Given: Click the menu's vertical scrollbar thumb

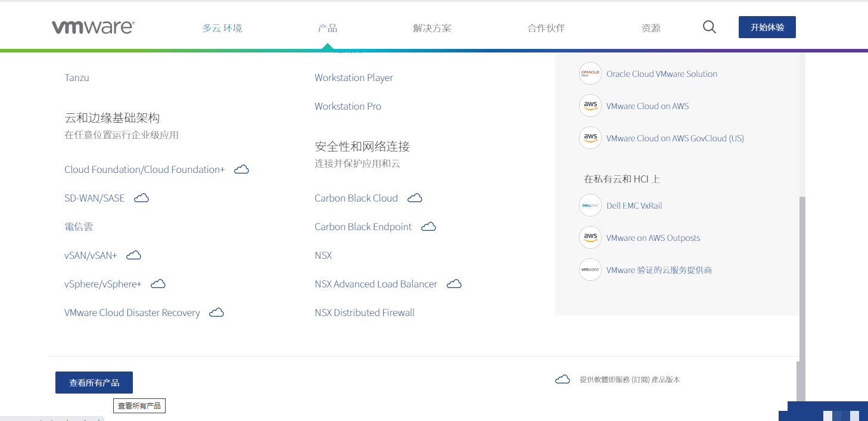Looking at the screenshot, I should pyautogui.click(x=802, y=279).
